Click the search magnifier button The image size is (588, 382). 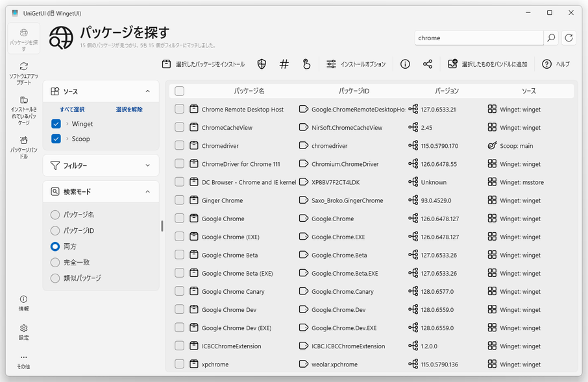pos(551,38)
